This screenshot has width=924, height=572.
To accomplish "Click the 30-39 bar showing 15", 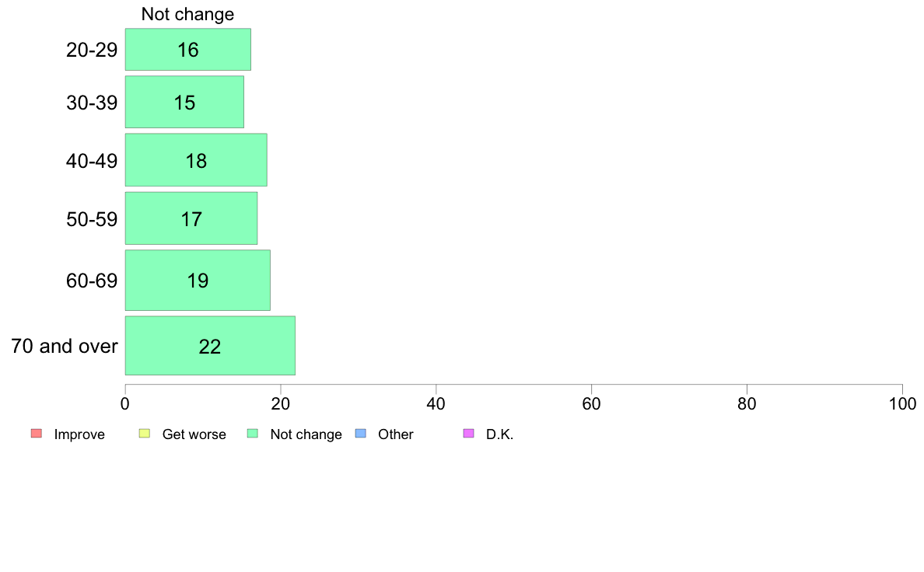I will tap(184, 102).
